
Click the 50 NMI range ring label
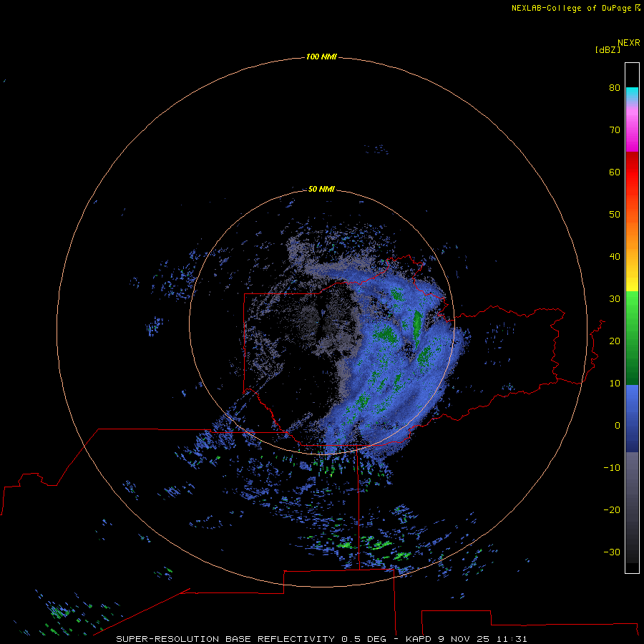tap(321, 189)
